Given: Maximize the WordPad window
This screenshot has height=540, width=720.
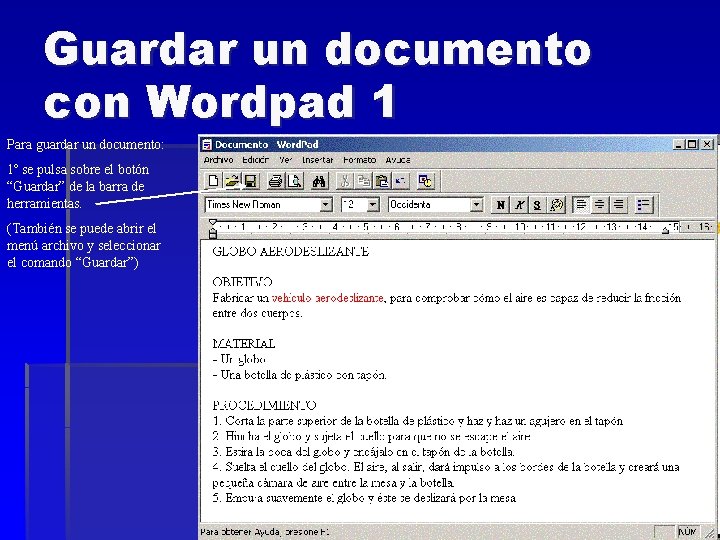Looking at the screenshot, I should (x=692, y=145).
